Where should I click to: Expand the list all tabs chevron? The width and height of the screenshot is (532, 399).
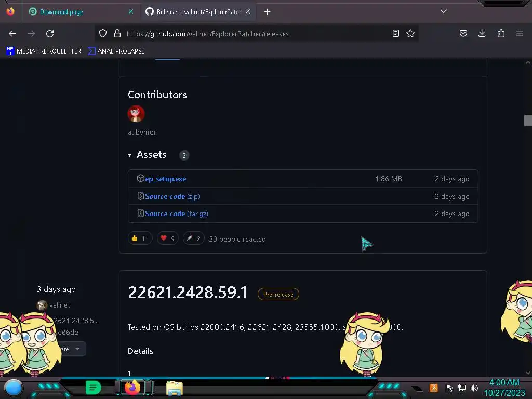(444, 11)
